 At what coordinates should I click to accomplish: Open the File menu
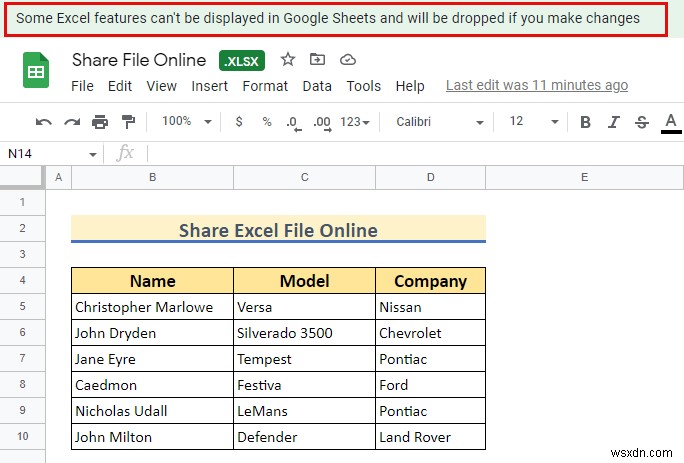coord(82,86)
